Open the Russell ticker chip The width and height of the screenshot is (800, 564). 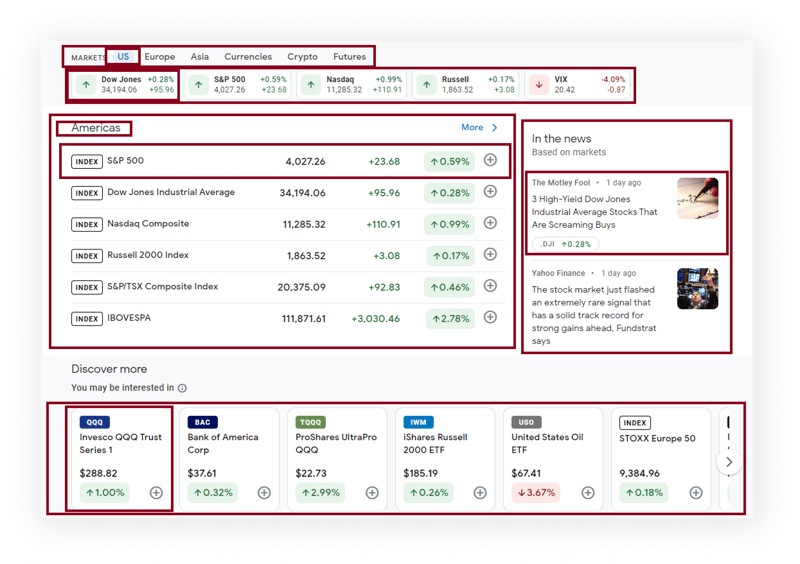point(465,85)
